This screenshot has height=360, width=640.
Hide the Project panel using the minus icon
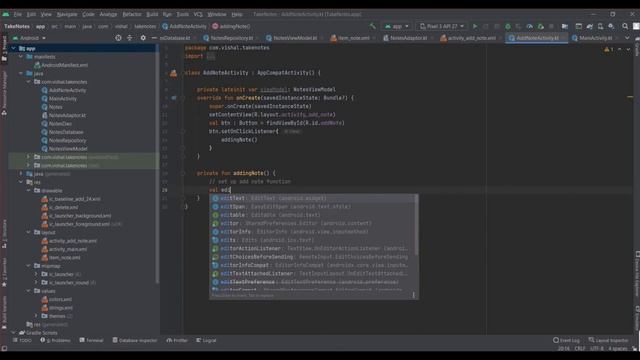pyautogui.click(x=154, y=38)
